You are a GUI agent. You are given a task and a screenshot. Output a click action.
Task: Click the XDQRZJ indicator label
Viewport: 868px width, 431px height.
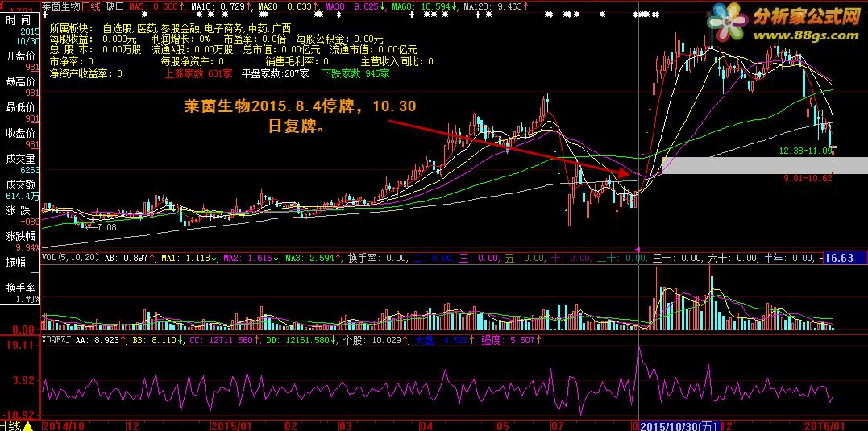57,340
